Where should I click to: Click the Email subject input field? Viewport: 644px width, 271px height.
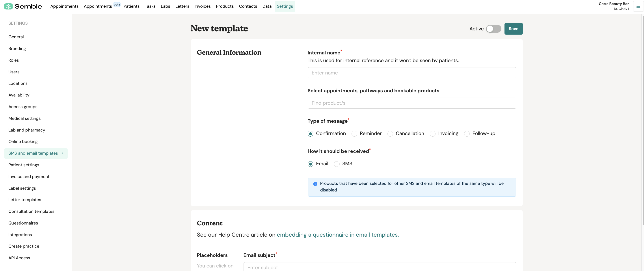[380, 267]
